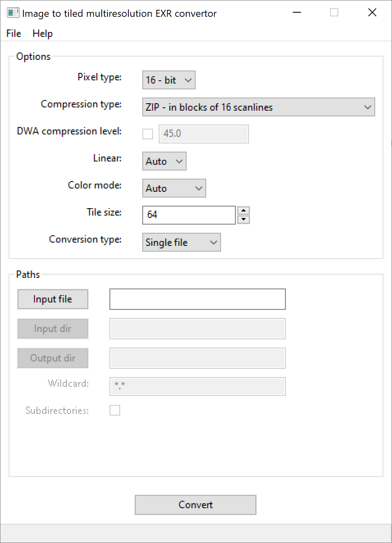The image size is (392, 543).
Task: Open the Conversion type dropdown
Action: (181, 242)
